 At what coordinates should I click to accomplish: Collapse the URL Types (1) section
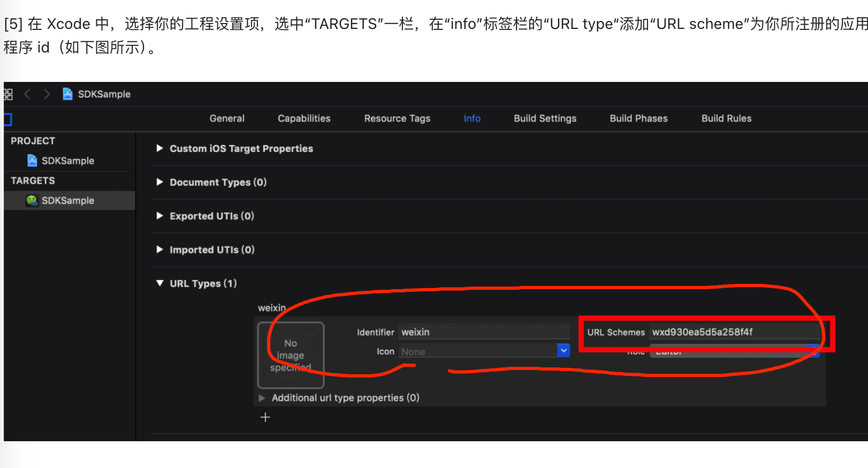159,283
